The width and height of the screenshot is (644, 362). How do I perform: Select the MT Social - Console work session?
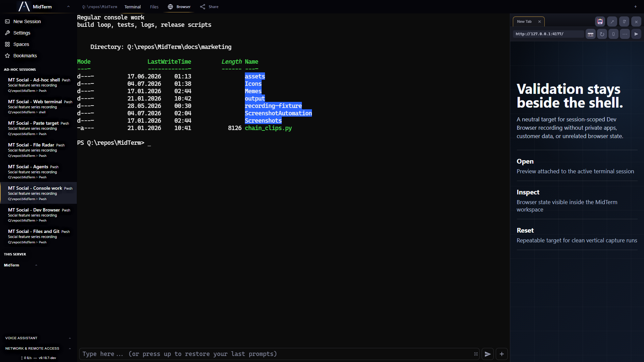tap(39, 193)
